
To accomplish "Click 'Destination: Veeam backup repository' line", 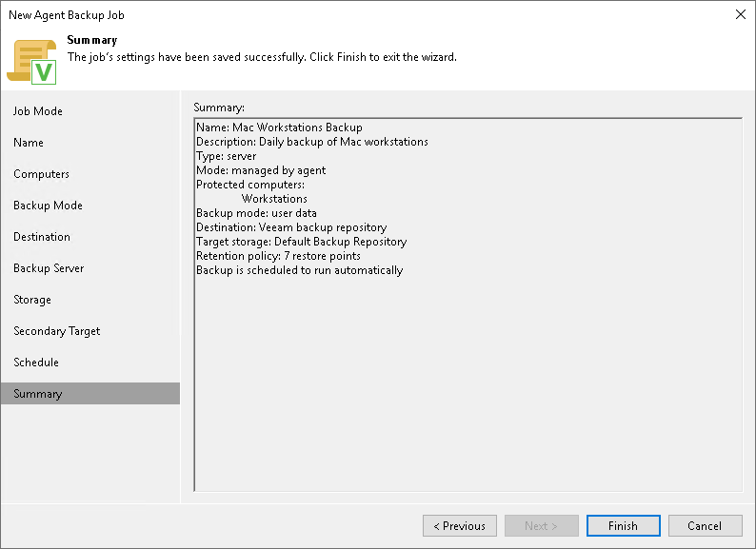I will coord(291,227).
